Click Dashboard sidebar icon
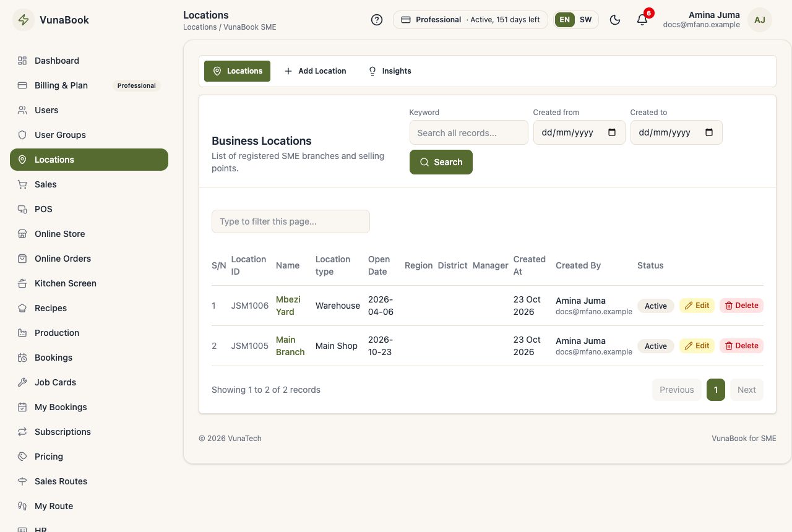Screen dimensions: 792x532 (x=22, y=61)
